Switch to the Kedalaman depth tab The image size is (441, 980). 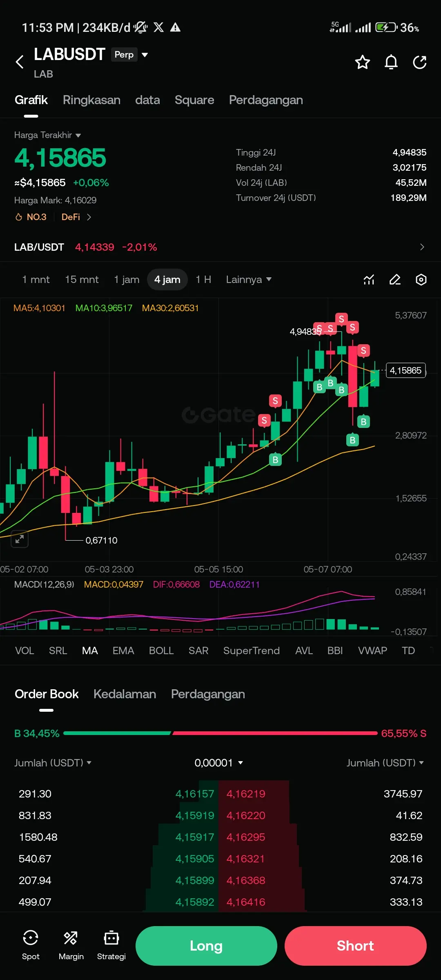[x=125, y=694]
